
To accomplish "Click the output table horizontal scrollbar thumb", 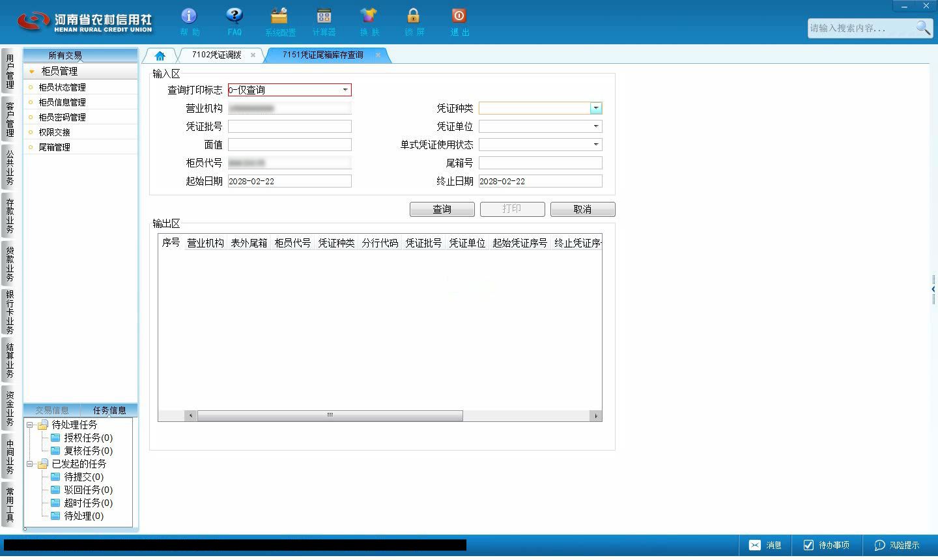I will pos(330,415).
